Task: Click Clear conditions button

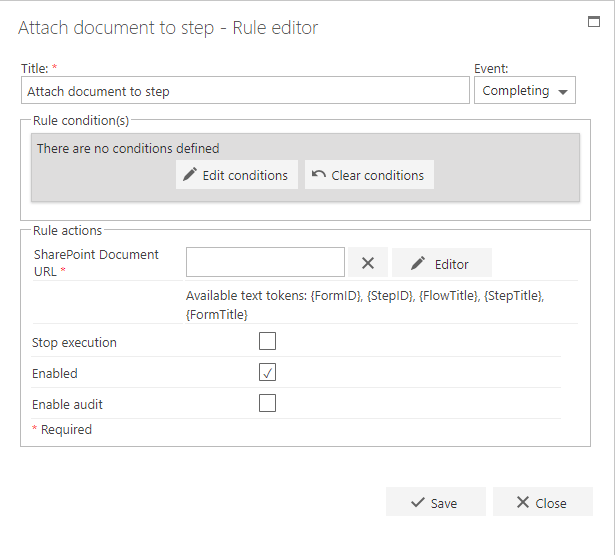Action: pyautogui.click(x=369, y=175)
